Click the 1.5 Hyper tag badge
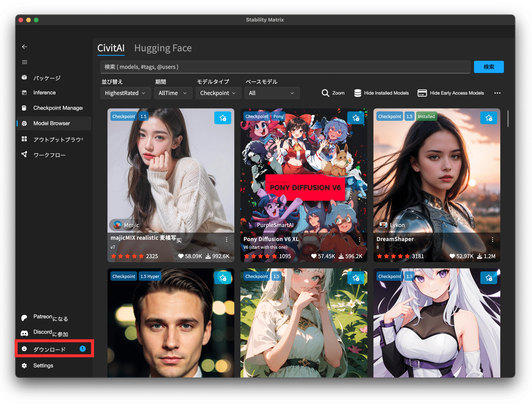The height and width of the screenshot is (406, 532). click(149, 276)
